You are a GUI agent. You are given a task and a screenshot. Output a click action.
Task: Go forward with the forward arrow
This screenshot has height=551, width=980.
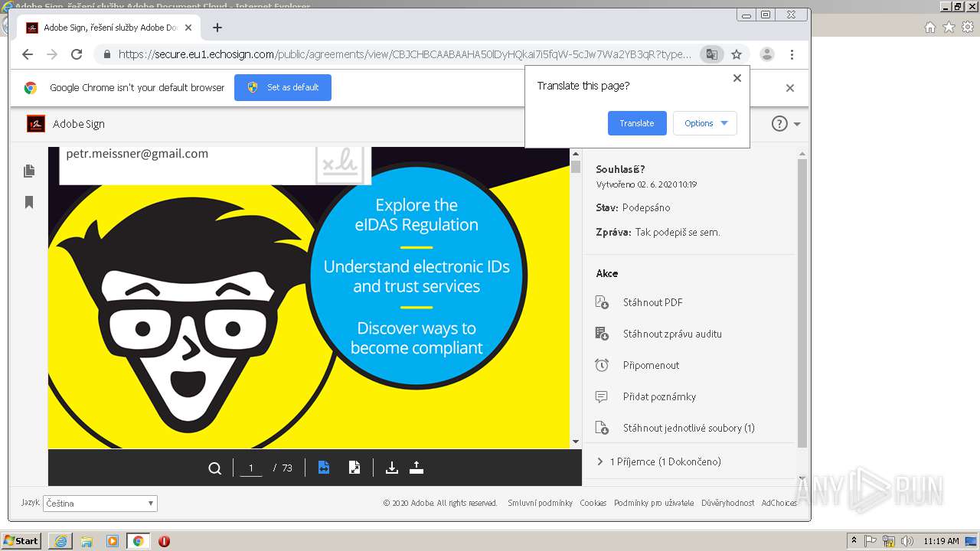point(52,54)
